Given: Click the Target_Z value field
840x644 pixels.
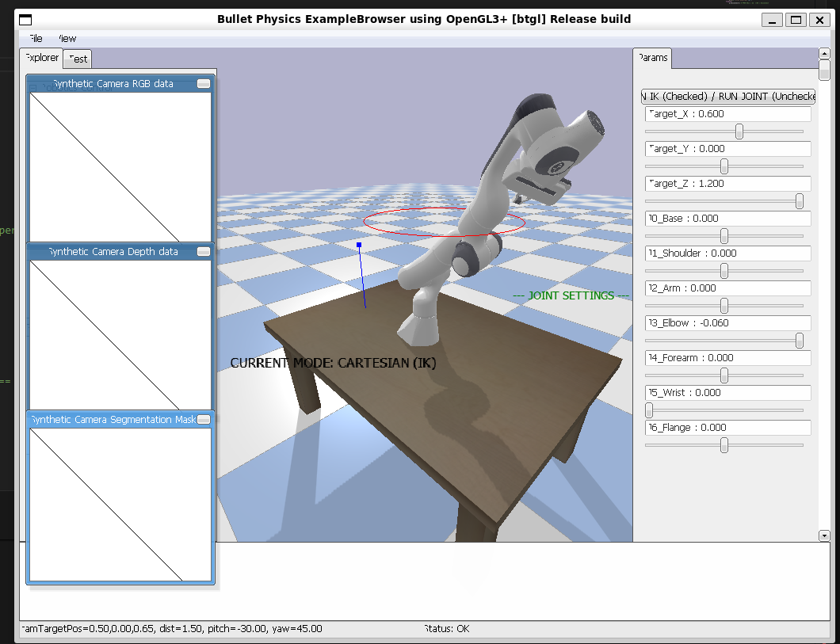Looking at the screenshot, I should tap(728, 184).
